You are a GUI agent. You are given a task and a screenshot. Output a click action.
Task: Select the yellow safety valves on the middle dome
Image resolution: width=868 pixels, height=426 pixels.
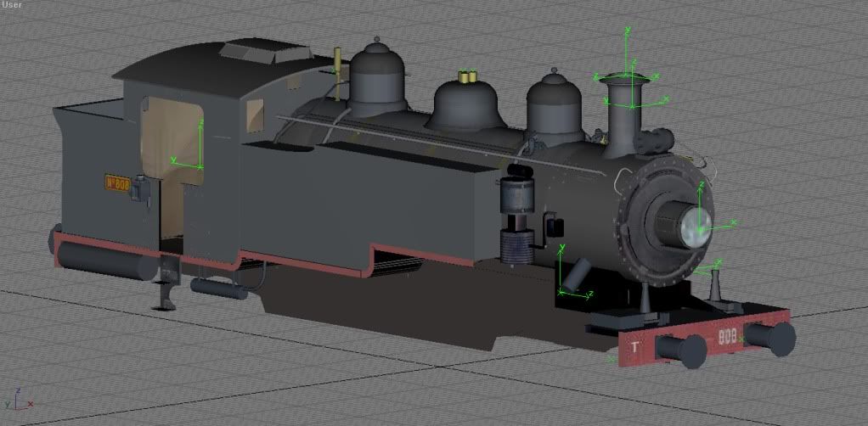[x=468, y=76]
